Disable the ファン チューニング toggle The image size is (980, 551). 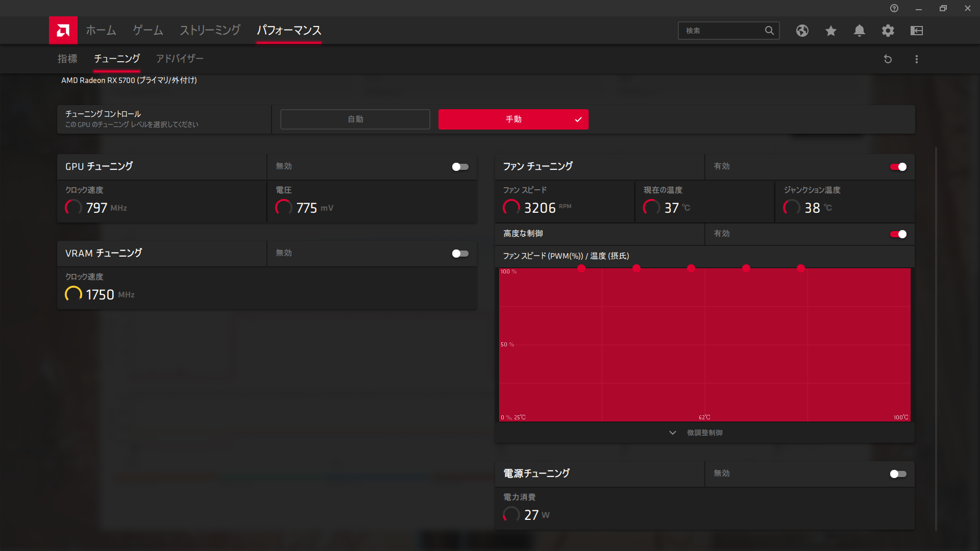[x=898, y=167]
